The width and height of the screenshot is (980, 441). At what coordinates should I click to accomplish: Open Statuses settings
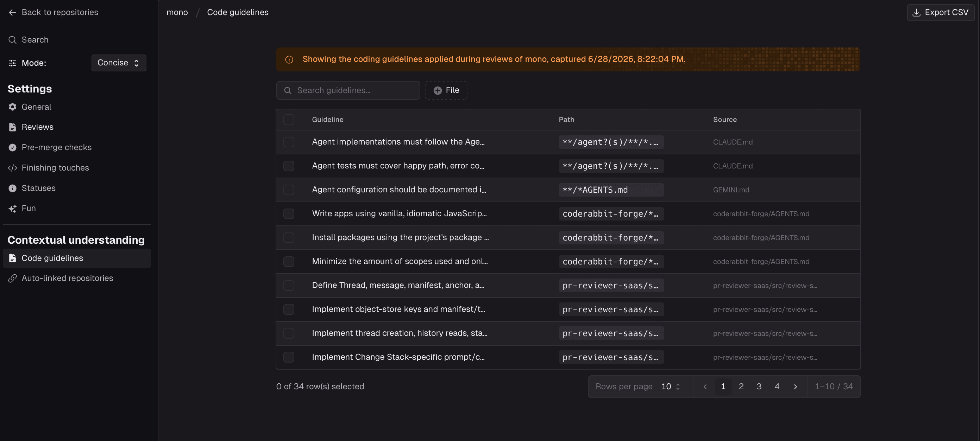[x=77, y=188]
